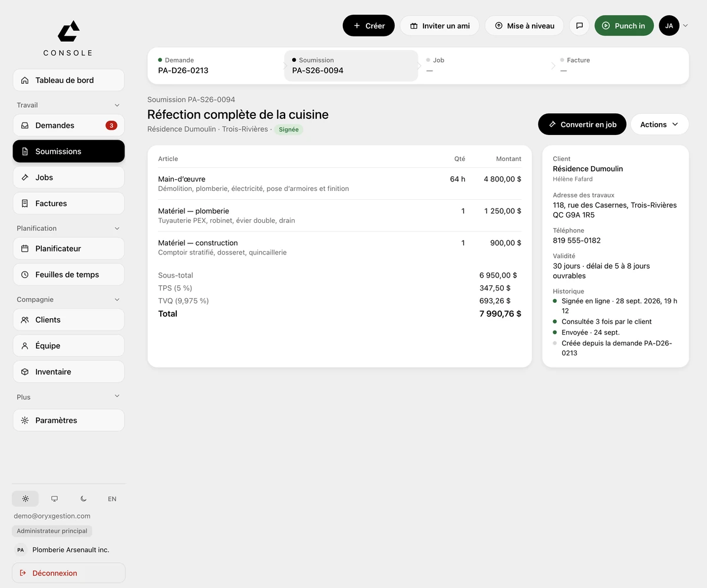
Task: Open Paramètres in the sidebar
Action: pyautogui.click(x=68, y=421)
